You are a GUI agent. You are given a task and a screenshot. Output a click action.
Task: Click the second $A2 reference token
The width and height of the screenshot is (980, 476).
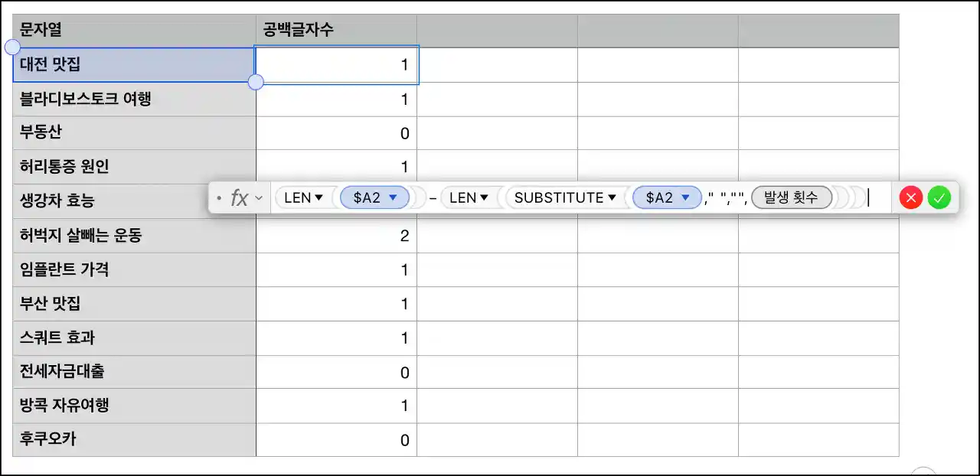(667, 197)
